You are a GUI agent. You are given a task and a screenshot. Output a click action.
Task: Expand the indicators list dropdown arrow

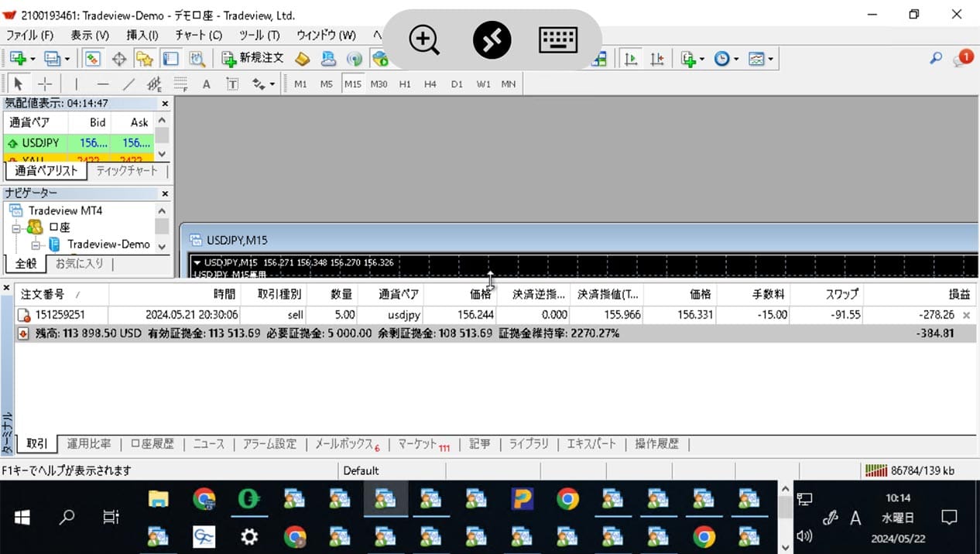point(701,59)
